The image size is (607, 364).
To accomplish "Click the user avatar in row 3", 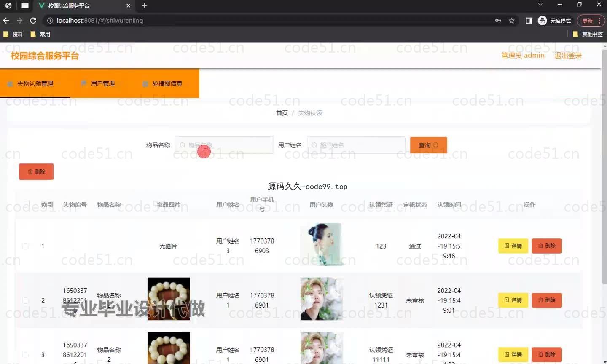I will point(321,348).
